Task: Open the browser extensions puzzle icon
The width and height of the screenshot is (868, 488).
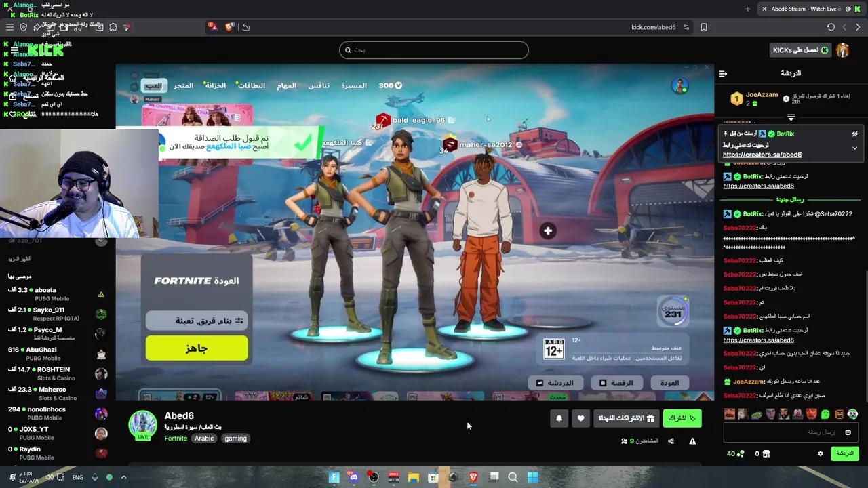Action: [x=113, y=27]
